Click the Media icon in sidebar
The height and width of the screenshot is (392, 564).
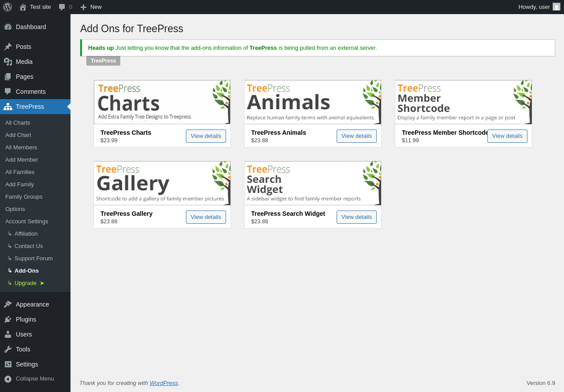pyautogui.click(x=8, y=62)
